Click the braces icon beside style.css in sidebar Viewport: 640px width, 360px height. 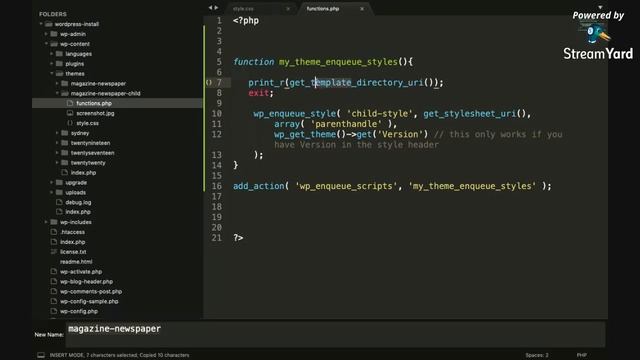(x=70, y=123)
